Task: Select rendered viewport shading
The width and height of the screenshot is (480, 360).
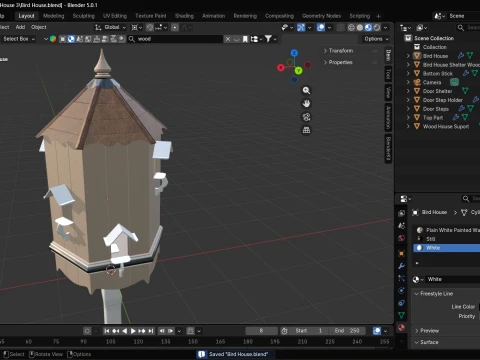Action: point(377,28)
